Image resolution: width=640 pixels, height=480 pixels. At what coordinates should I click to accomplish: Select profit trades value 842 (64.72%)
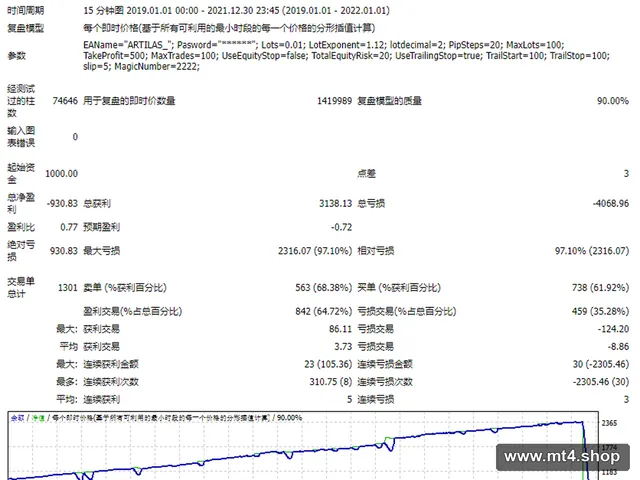tap(323, 311)
